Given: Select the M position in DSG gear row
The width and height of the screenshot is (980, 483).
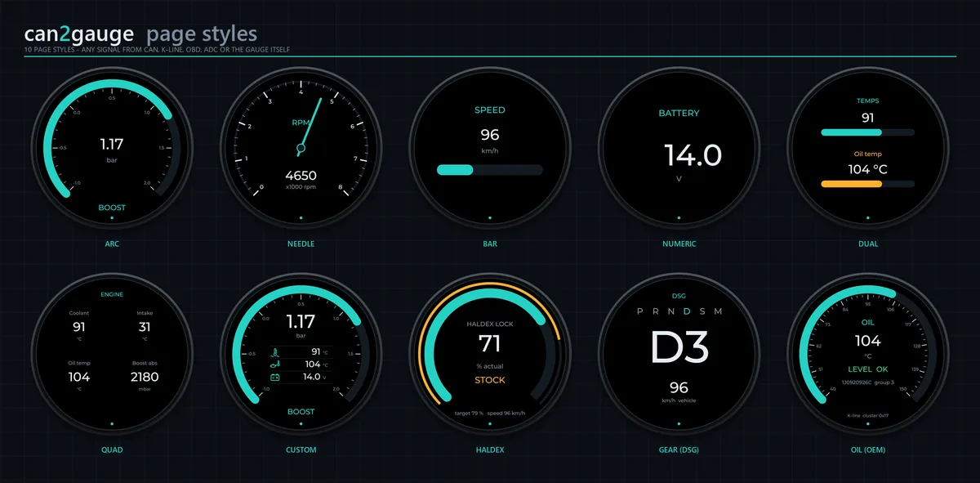Looking at the screenshot, I should [x=718, y=311].
